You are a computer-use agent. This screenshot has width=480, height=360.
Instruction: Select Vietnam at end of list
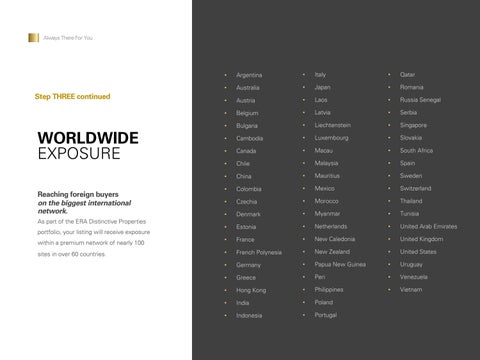411,290
